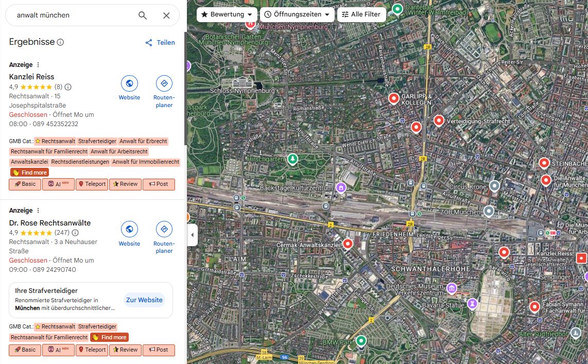Viewport: 588px width, 364px height.
Task: Select the Strafverteidiger tag under Kanzlei Reiss
Action: click(x=97, y=141)
